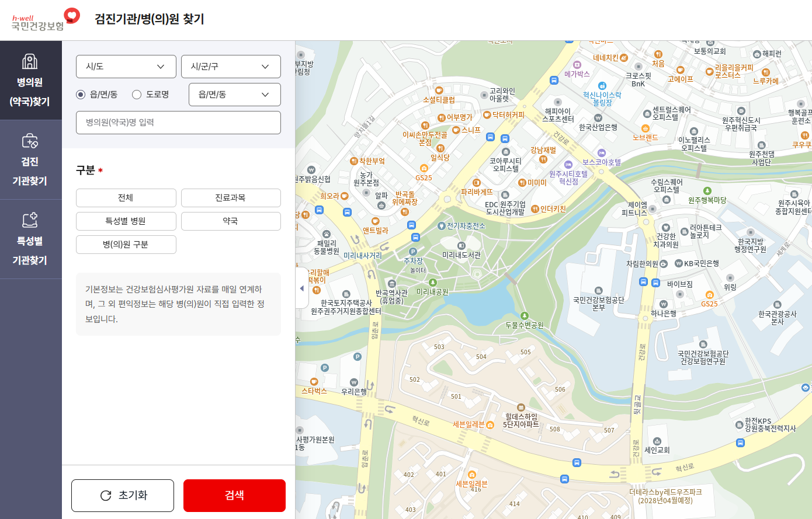
Task: Click the red 검색 search button
Action: pyautogui.click(x=234, y=496)
